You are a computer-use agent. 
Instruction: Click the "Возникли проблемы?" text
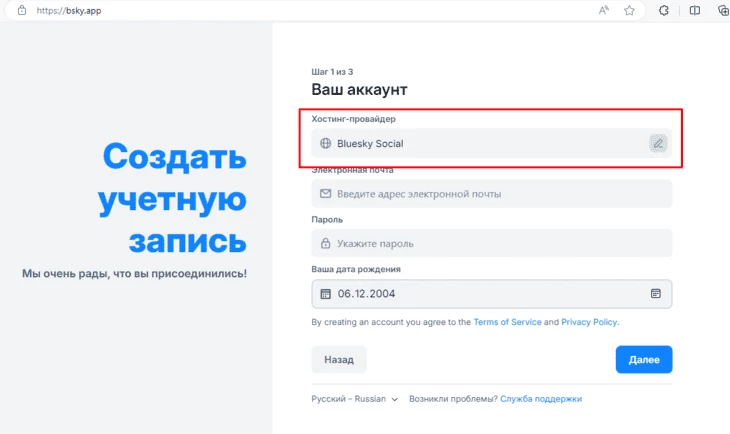[x=453, y=399]
